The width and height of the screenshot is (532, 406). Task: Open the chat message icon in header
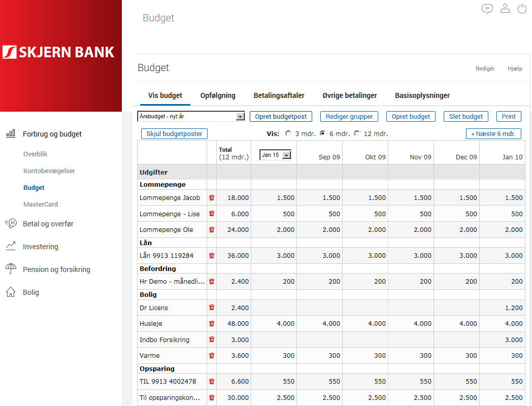(487, 9)
